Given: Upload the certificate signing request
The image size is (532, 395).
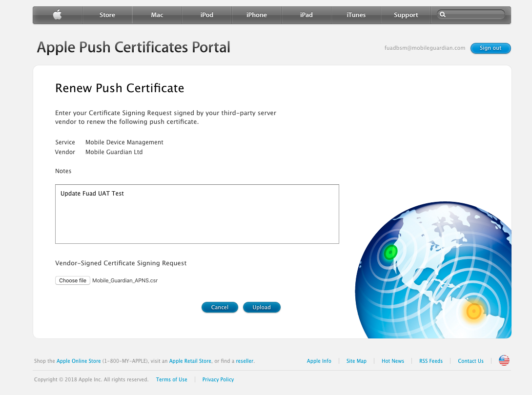Looking at the screenshot, I should [262, 307].
